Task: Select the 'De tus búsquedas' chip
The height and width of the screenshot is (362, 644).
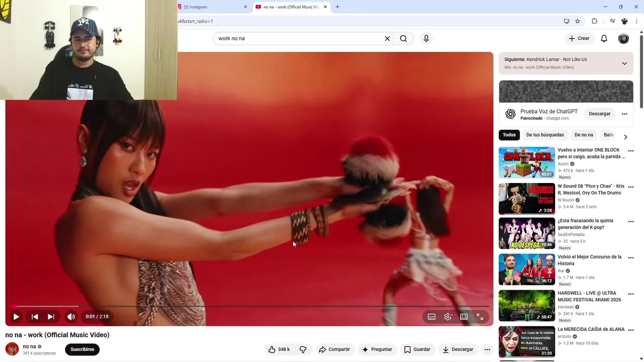Action: pos(545,135)
